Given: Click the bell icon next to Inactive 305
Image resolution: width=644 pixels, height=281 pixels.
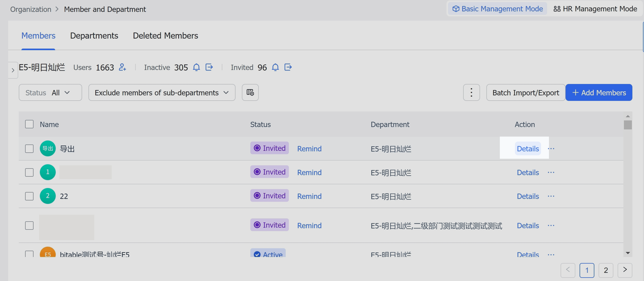Looking at the screenshot, I should pyautogui.click(x=196, y=67).
